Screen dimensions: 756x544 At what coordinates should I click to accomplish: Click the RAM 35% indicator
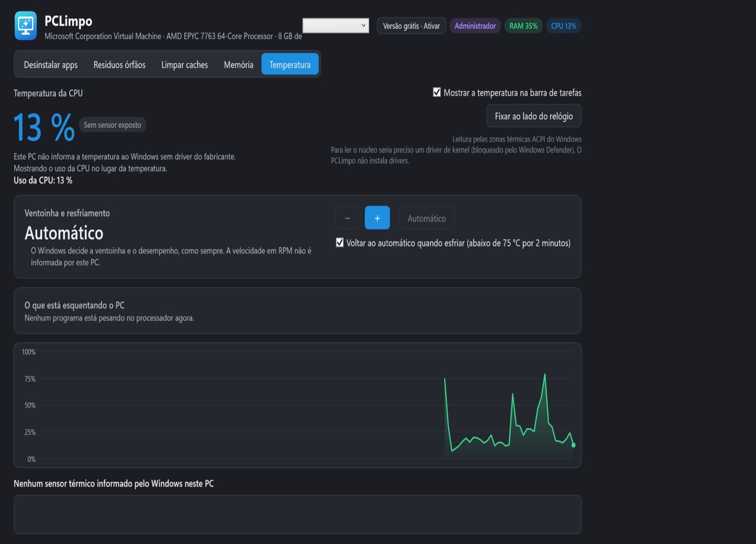click(523, 26)
